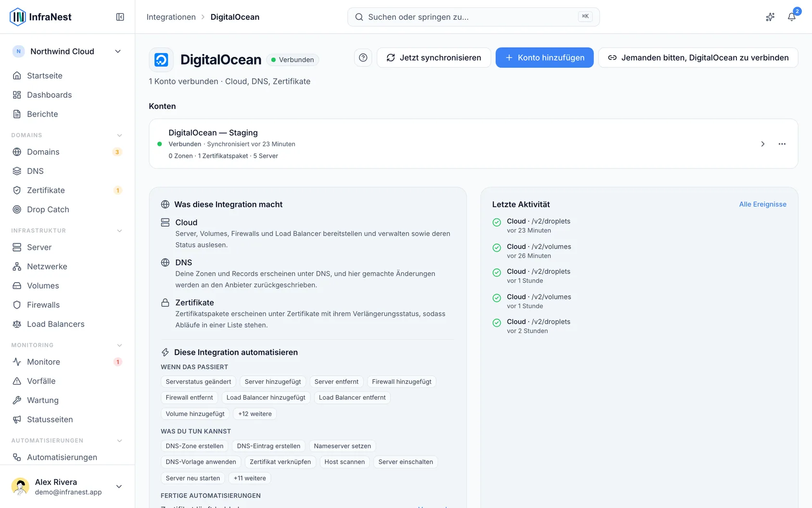Click the help question mark icon

tap(363, 58)
